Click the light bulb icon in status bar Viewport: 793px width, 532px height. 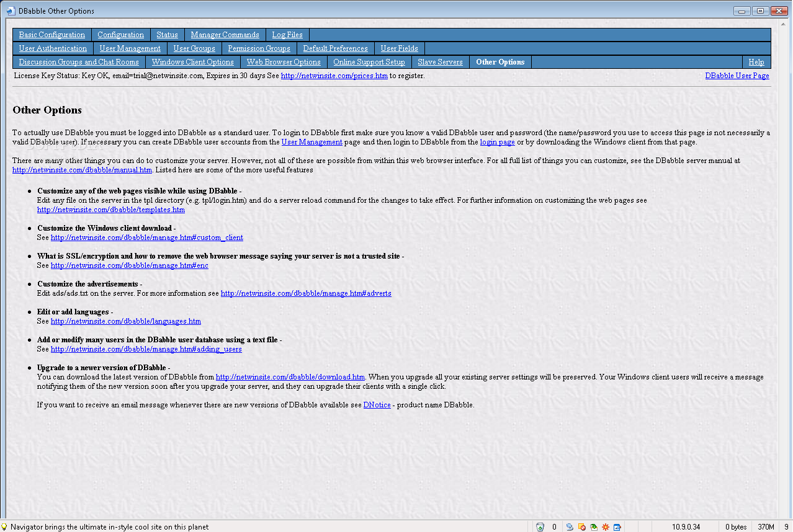[4, 527]
